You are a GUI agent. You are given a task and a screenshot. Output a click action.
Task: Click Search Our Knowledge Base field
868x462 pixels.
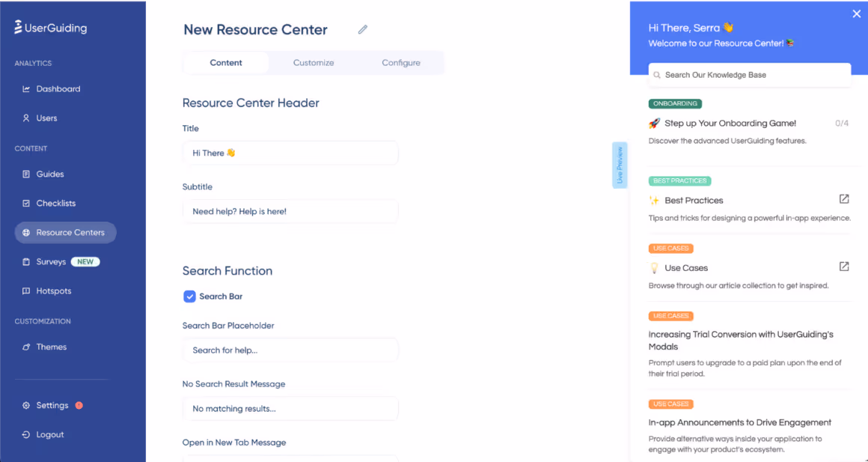[750, 75]
